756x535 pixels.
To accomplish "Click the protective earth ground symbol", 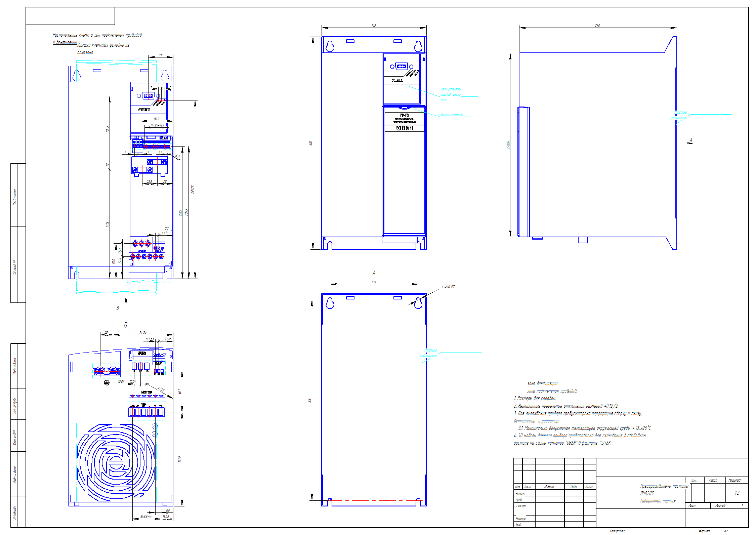I will pos(107,382).
